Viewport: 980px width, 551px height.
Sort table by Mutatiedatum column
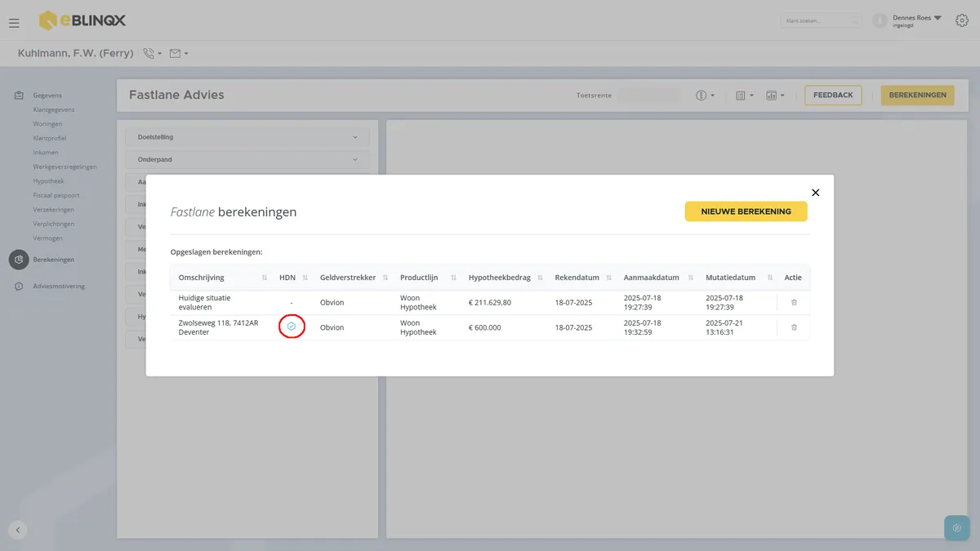768,278
